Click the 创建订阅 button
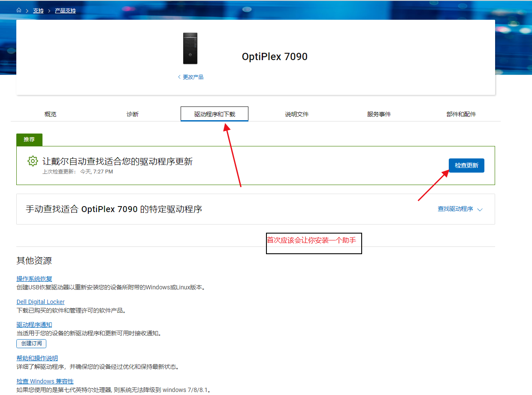The width and height of the screenshot is (532, 395). [x=31, y=343]
